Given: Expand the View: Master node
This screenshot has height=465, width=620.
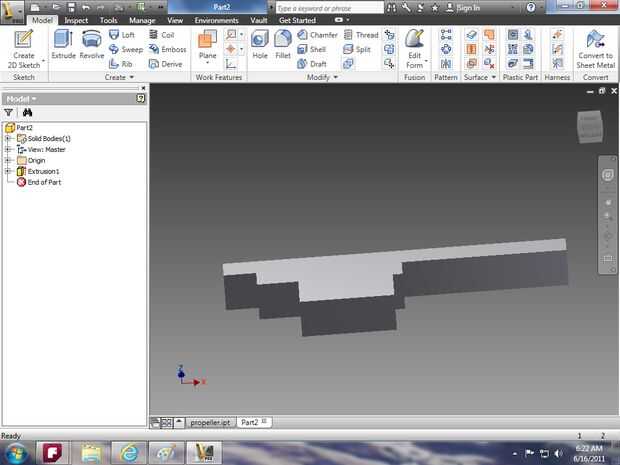Looking at the screenshot, I should [8, 149].
